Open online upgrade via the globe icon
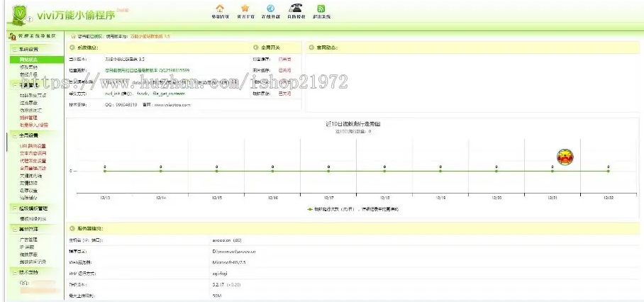This screenshot has width=644, height=302. pyautogui.click(x=270, y=9)
